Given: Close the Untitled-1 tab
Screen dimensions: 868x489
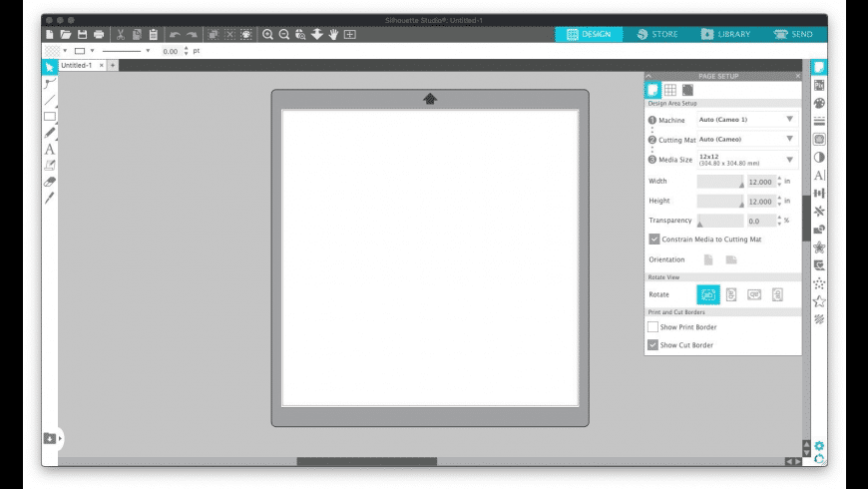Looking at the screenshot, I should [x=102, y=65].
